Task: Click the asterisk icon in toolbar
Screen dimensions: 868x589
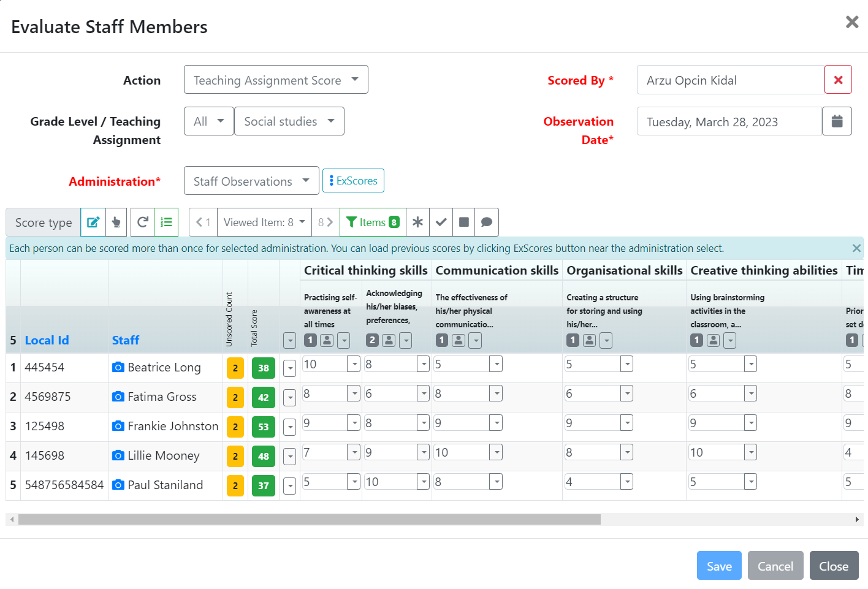Action: point(417,222)
